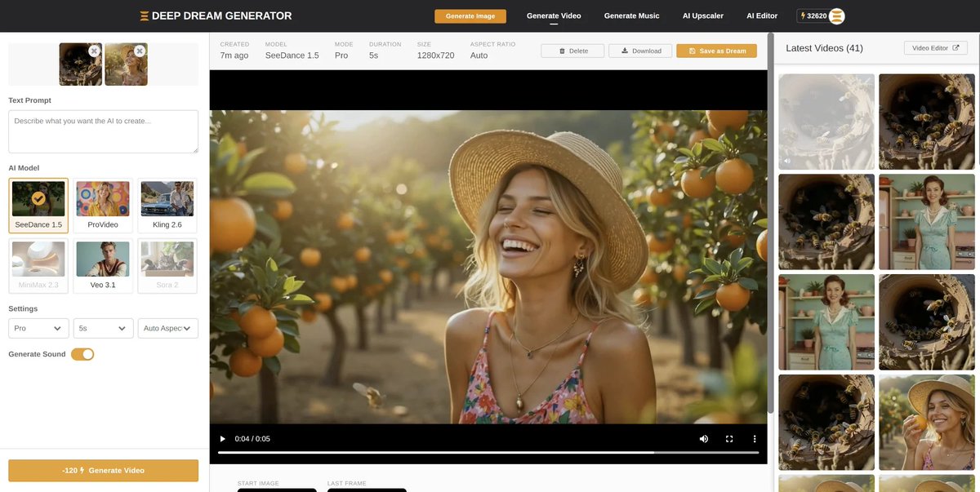Pick the Sora 2 model
Screen dimensions: 980x492
pyautogui.click(x=167, y=266)
